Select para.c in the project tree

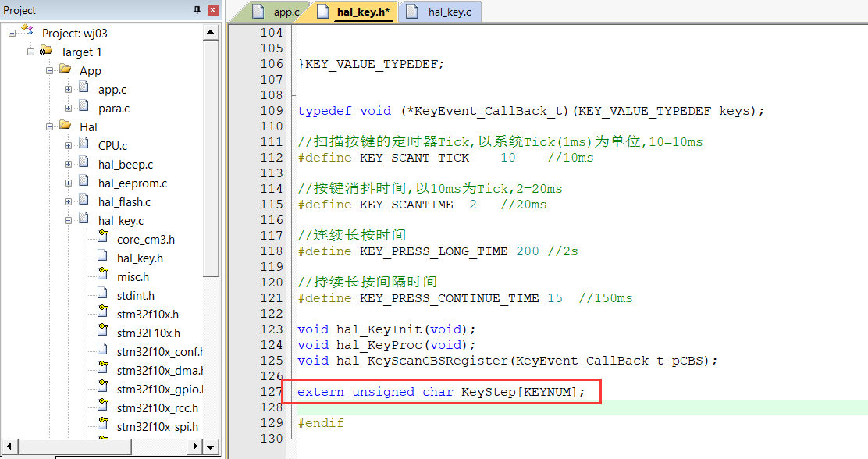coord(114,108)
